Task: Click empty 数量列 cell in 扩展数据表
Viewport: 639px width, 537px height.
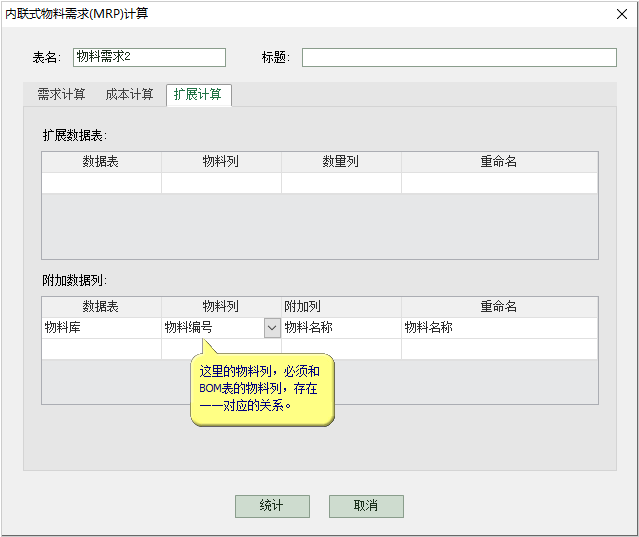Action: click(x=341, y=183)
